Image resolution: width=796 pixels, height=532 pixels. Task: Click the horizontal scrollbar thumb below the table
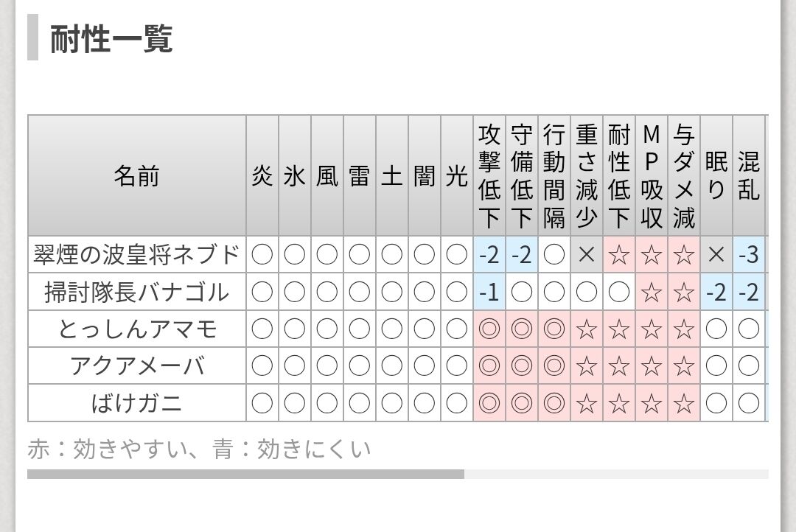245,474
